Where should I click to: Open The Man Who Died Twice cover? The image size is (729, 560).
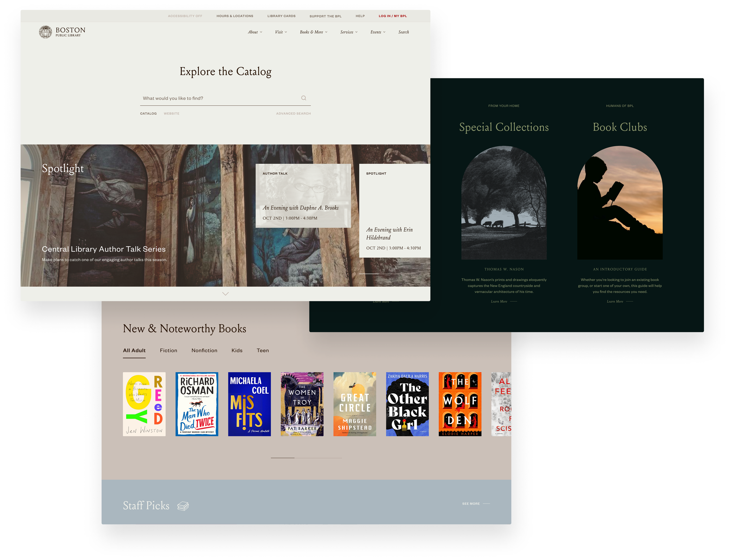click(x=197, y=404)
